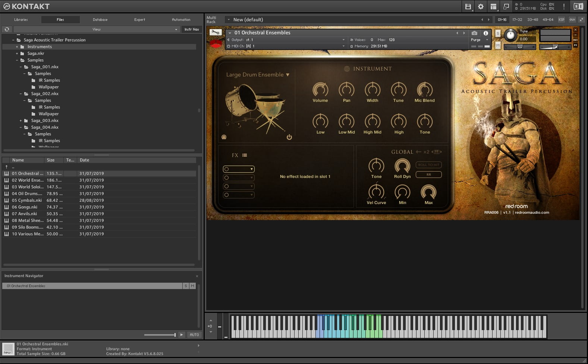
Task: Click the refresh icon in Files browser
Action: coord(7,29)
